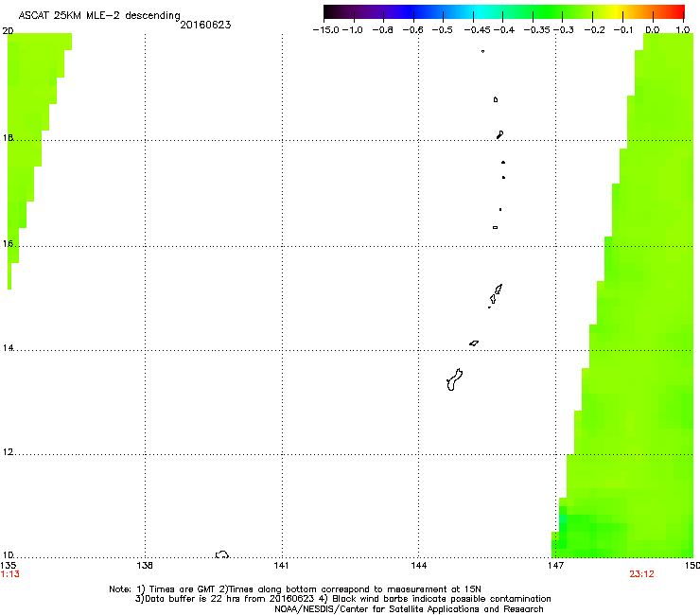Select the -1.0 color bar label

pos(353,30)
